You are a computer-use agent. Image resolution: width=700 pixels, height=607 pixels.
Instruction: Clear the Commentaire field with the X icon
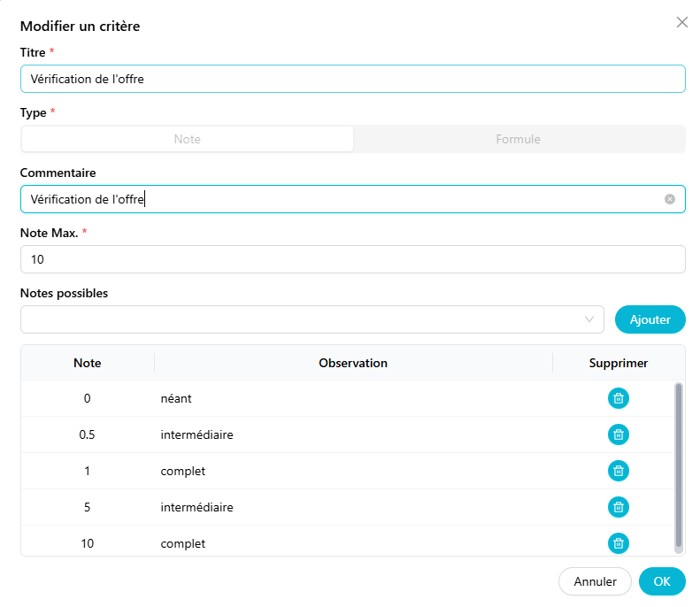(x=670, y=199)
